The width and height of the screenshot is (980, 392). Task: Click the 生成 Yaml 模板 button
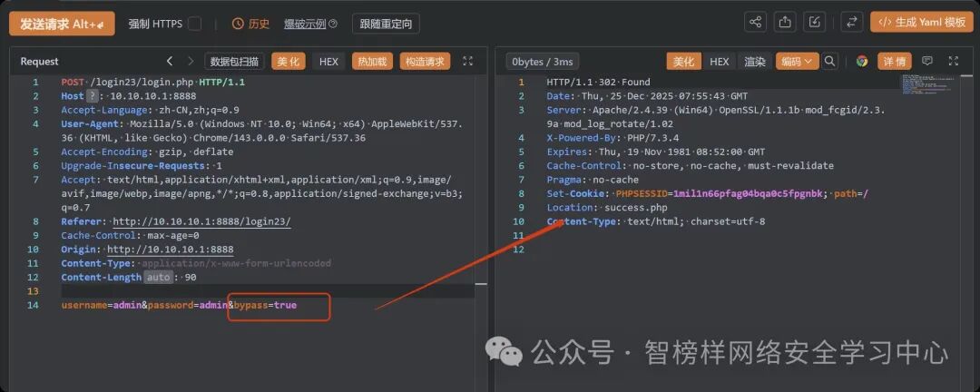point(922,22)
